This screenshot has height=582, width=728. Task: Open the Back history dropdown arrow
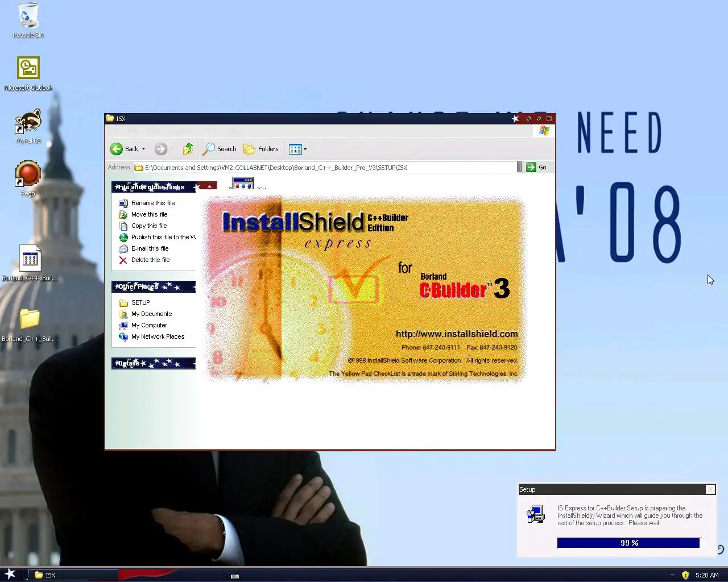(143, 149)
